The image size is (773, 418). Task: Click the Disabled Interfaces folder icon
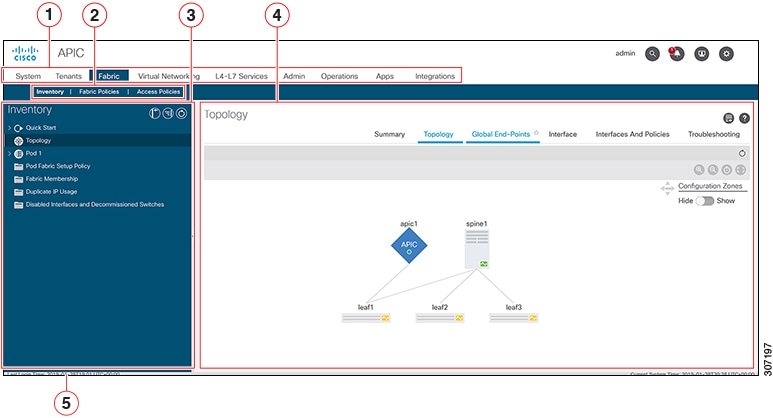tap(19, 205)
